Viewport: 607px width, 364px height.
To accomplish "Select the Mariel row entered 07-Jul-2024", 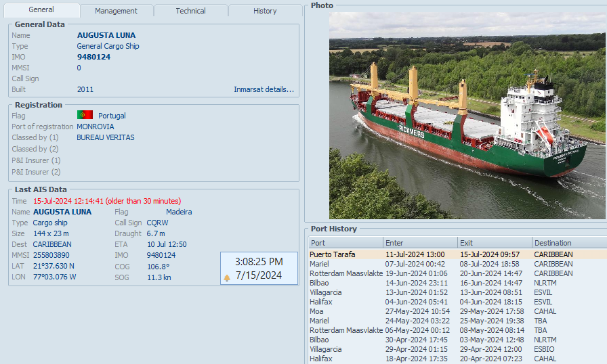I will (457, 264).
